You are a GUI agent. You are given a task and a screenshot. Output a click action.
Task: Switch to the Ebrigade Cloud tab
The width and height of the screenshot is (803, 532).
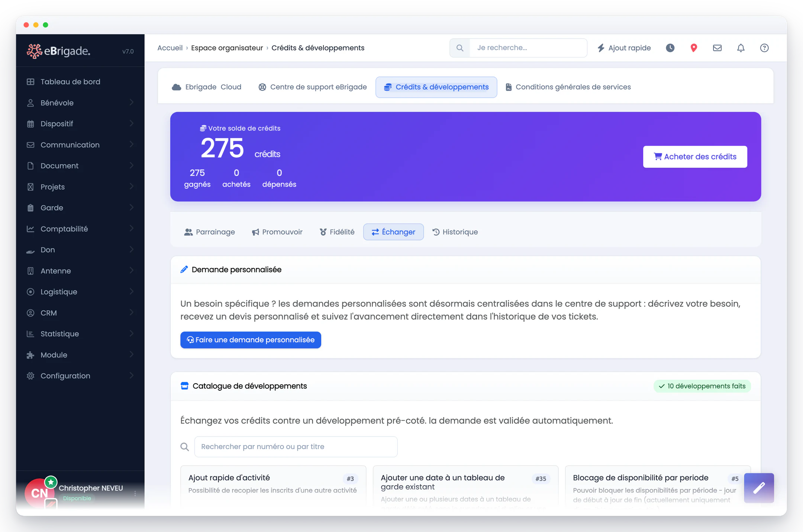(x=207, y=87)
